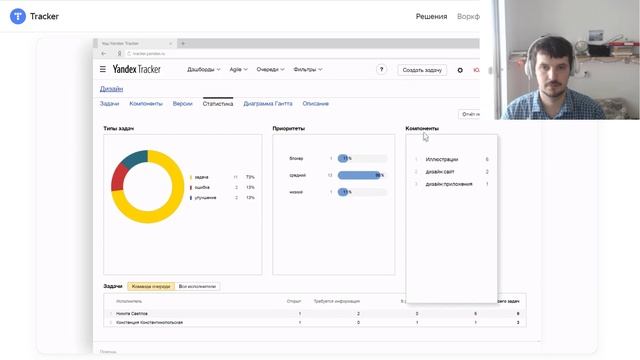Screen dimensions: 640x360
Task: Open the settings gear icon
Action: coord(460,70)
